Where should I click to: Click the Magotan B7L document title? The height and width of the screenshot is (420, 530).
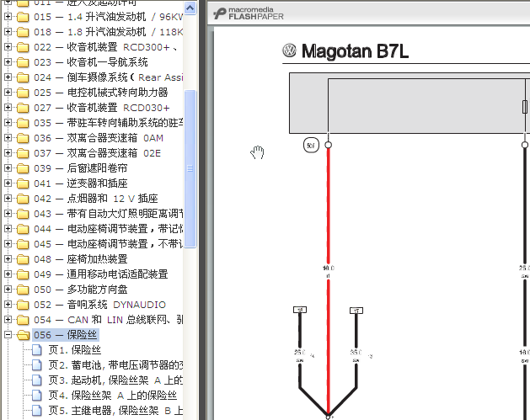click(x=355, y=51)
